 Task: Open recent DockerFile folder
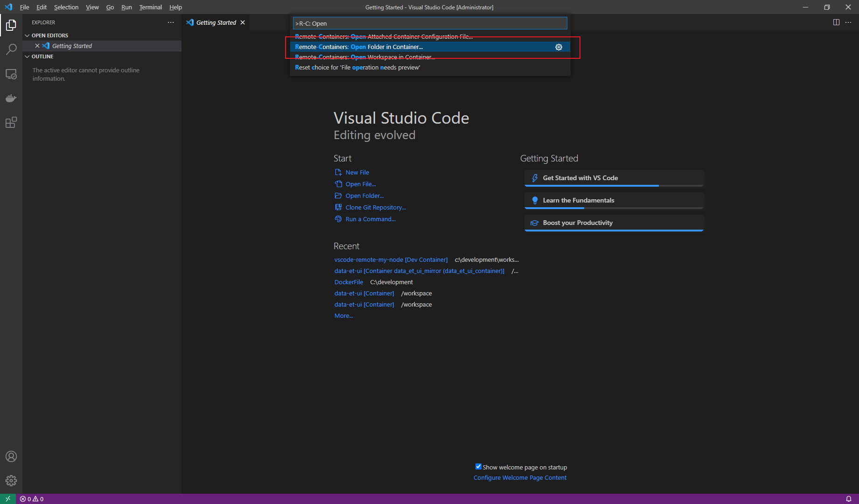coord(349,282)
